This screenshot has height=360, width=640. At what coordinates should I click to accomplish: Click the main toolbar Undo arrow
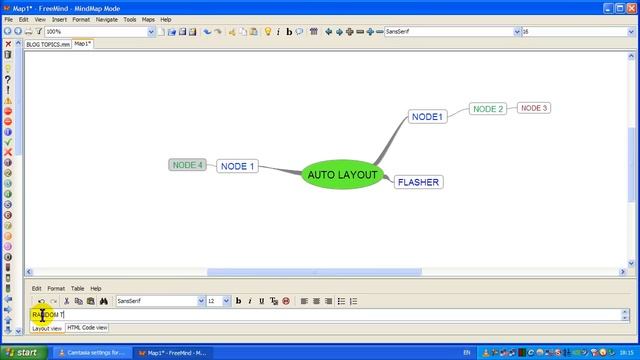coord(207,31)
